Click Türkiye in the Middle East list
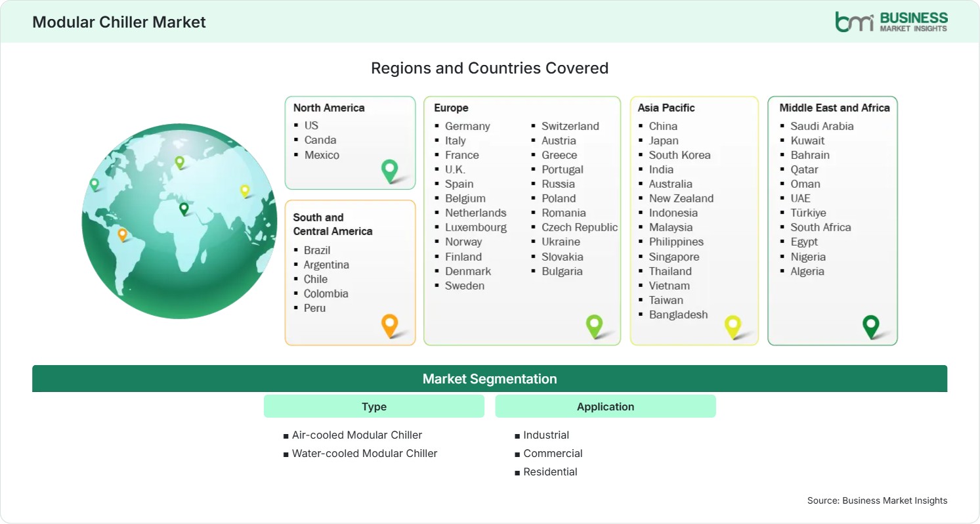Image resolution: width=980 pixels, height=524 pixels. click(x=808, y=213)
